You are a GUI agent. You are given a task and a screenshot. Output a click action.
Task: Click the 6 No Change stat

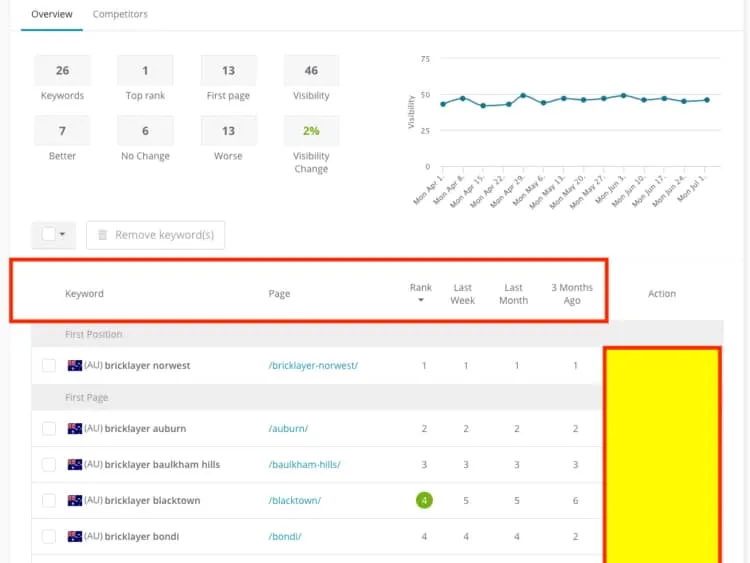(145, 131)
